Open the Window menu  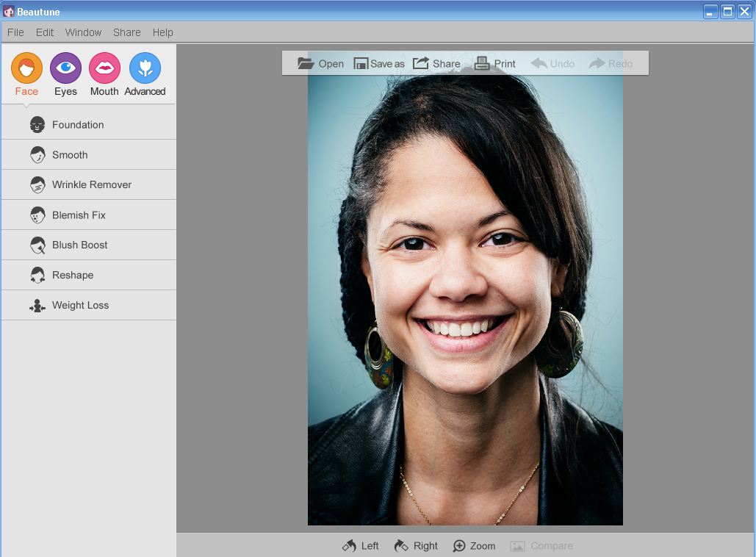point(83,32)
